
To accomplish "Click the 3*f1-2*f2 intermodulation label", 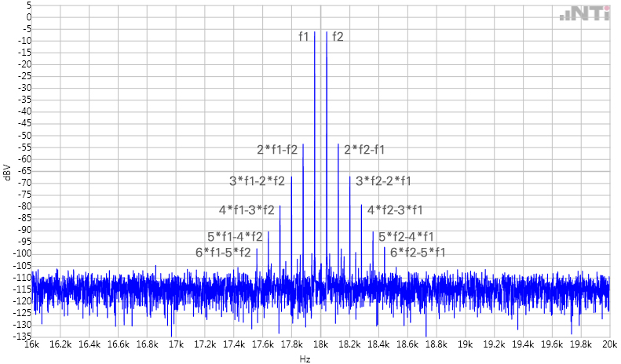I will pos(257,181).
